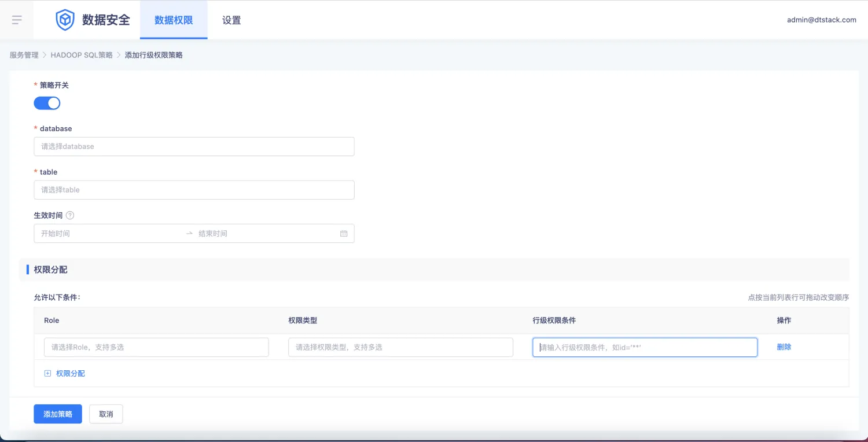This screenshot has height=442, width=868.
Task: Click the 删除 link in the row
Action: click(x=784, y=347)
